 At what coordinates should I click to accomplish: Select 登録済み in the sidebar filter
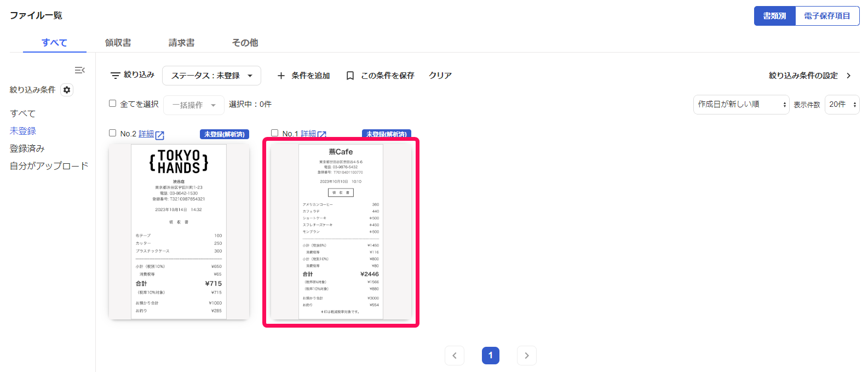click(x=27, y=148)
